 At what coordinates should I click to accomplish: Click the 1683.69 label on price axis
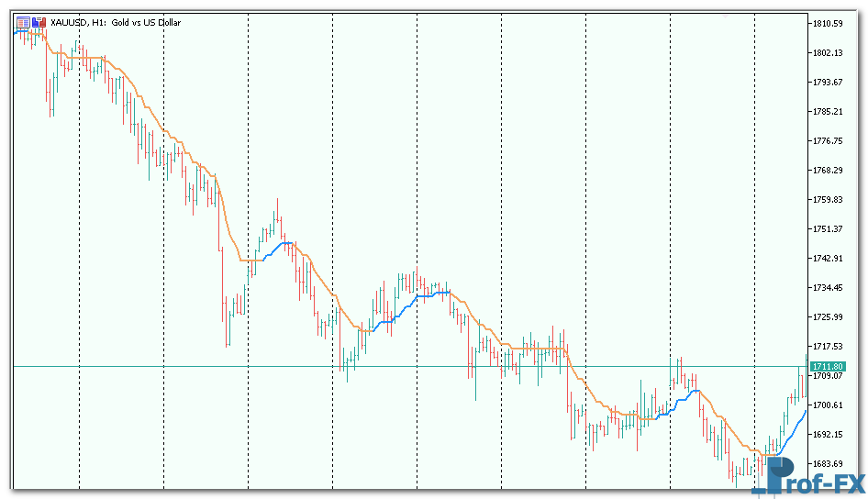828,464
